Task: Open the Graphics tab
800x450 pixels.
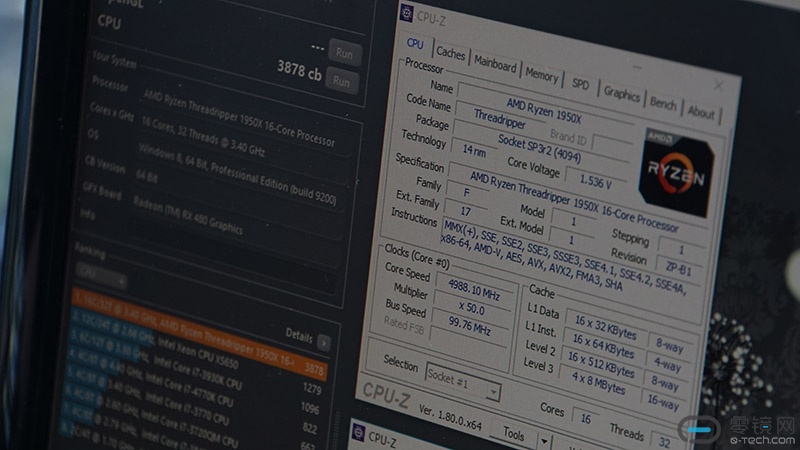Action: tap(621, 93)
